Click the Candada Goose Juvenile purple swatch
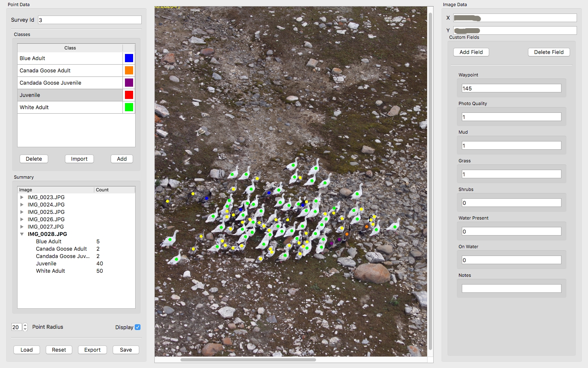The width and height of the screenshot is (588, 368). tap(129, 83)
